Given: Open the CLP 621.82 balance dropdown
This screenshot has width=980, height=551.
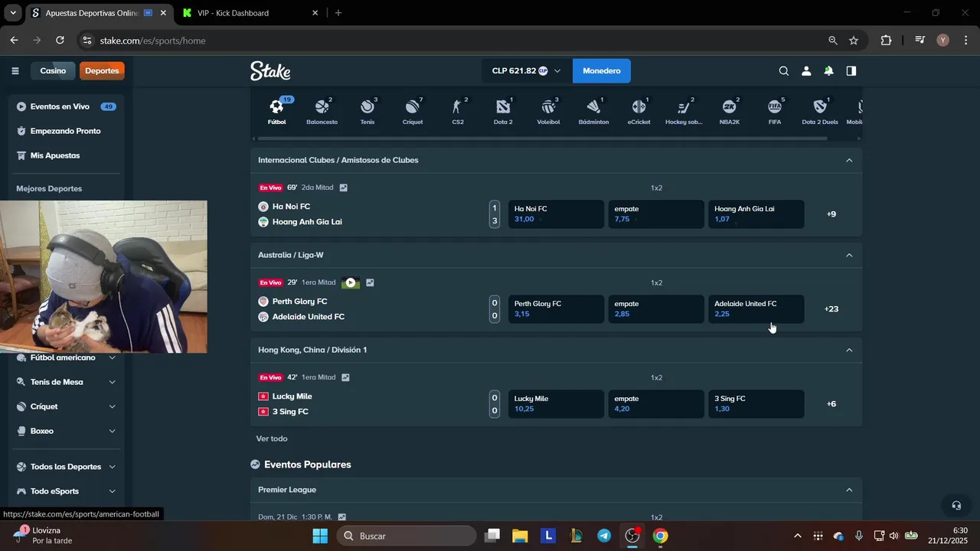Looking at the screenshot, I should coord(526,71).
